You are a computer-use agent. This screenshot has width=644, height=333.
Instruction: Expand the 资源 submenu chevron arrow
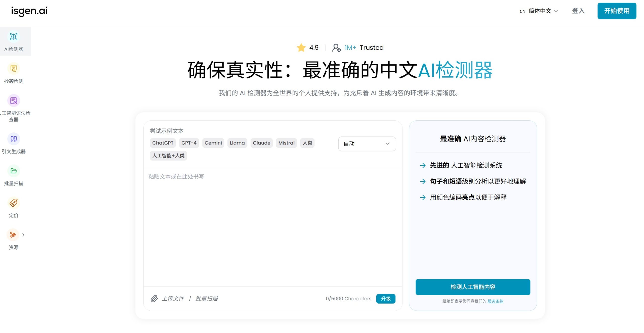point(23,235)
